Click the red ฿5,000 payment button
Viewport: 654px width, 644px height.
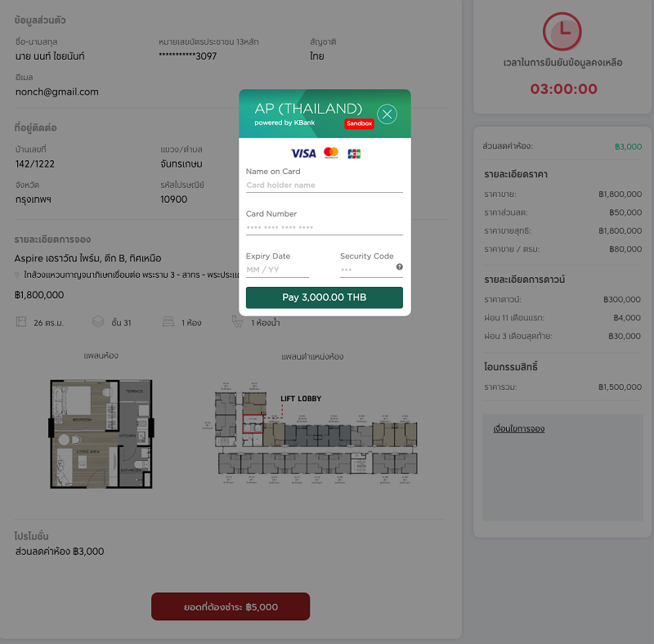click(231, 607)
